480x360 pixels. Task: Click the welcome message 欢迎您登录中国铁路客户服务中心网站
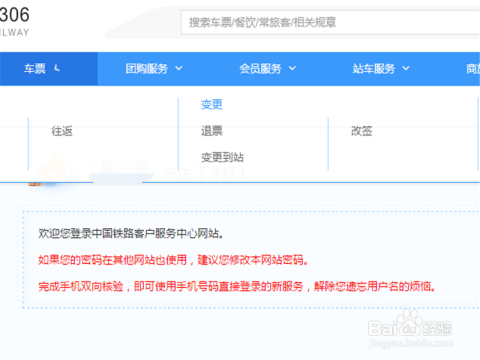[x=131, y=233]
